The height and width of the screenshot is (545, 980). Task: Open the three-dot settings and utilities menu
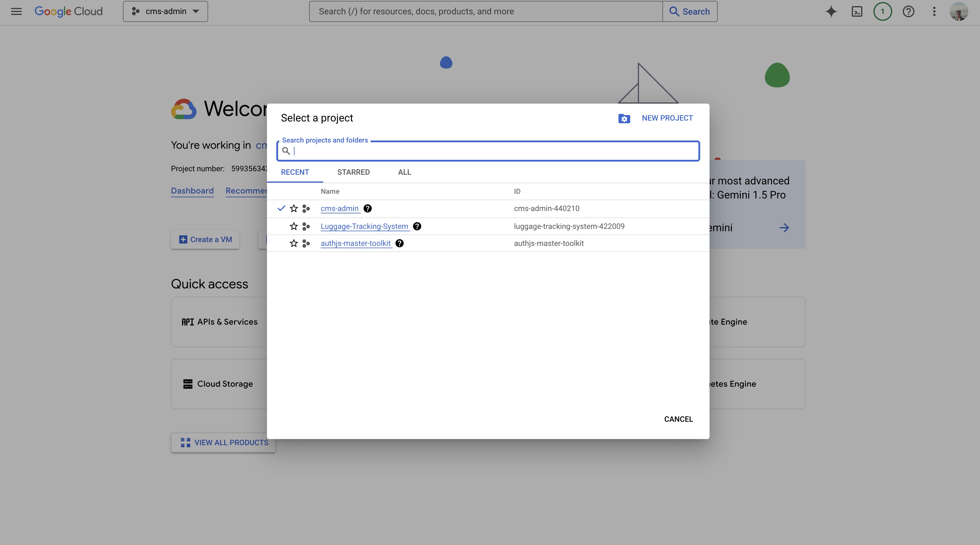934,11
